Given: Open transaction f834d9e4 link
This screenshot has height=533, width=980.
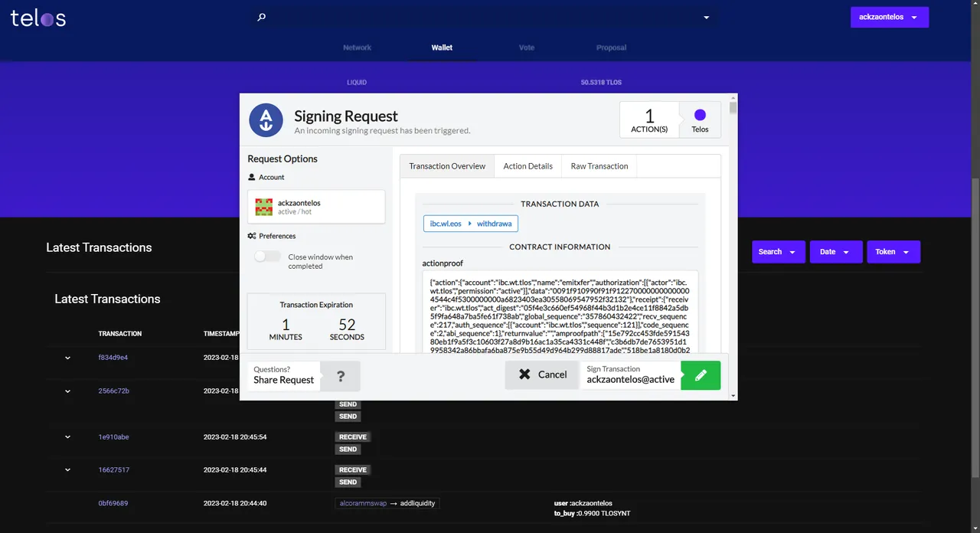Looking at the screenshot, I should click(113, 358).
